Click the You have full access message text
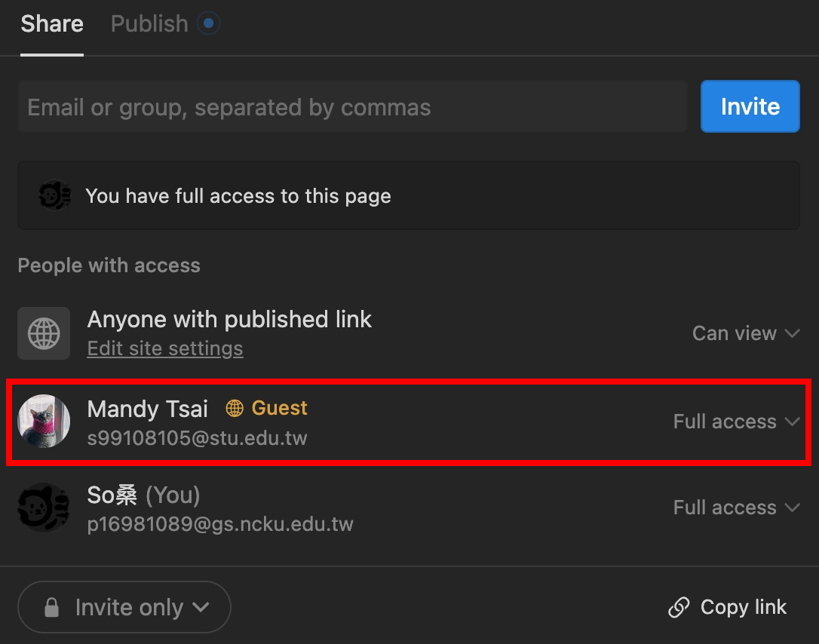The height and width of the screenshot is (644, 819). (x=238, y=196)
